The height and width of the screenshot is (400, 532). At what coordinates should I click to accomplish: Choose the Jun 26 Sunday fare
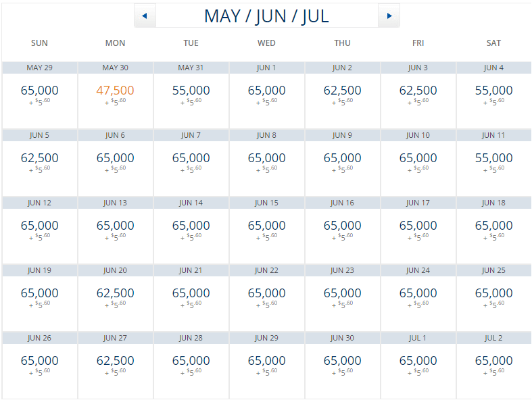(x=40, y=366)
